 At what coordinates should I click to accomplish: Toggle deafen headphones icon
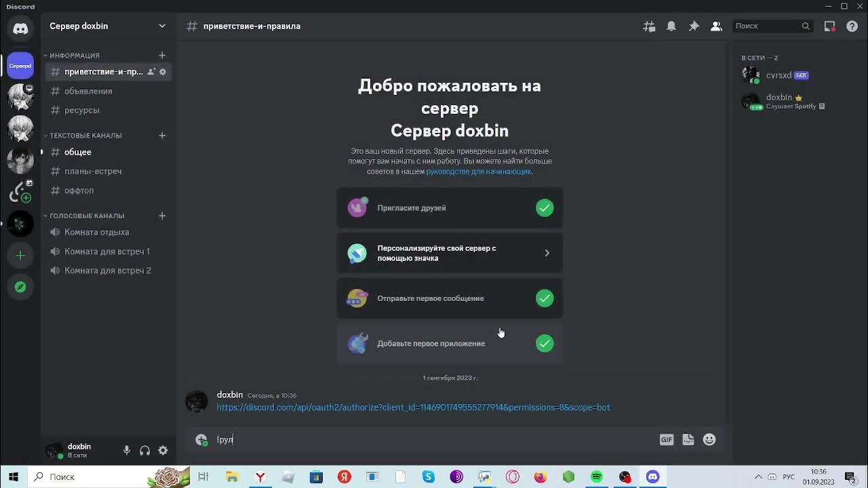tap(144, 450)
